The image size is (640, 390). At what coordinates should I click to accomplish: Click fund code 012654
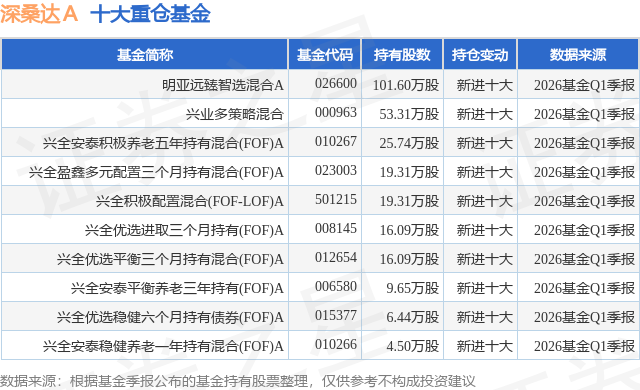pos(336,257)
